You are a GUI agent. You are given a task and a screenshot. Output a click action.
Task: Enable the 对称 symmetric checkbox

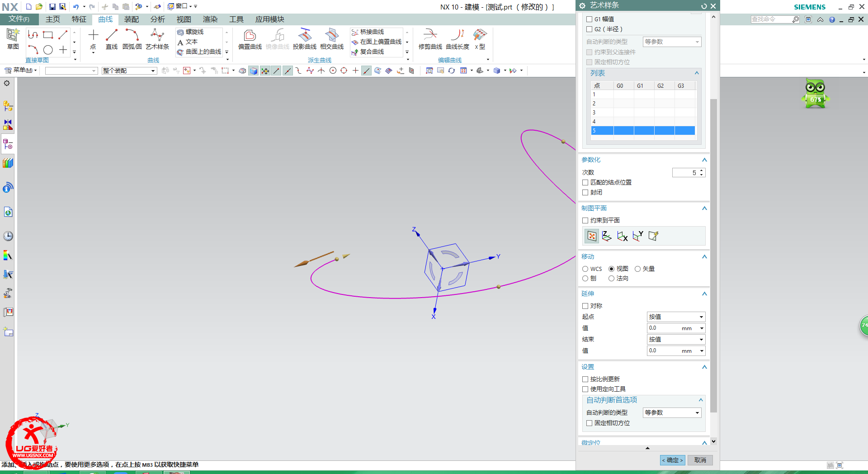click(585, 306)
